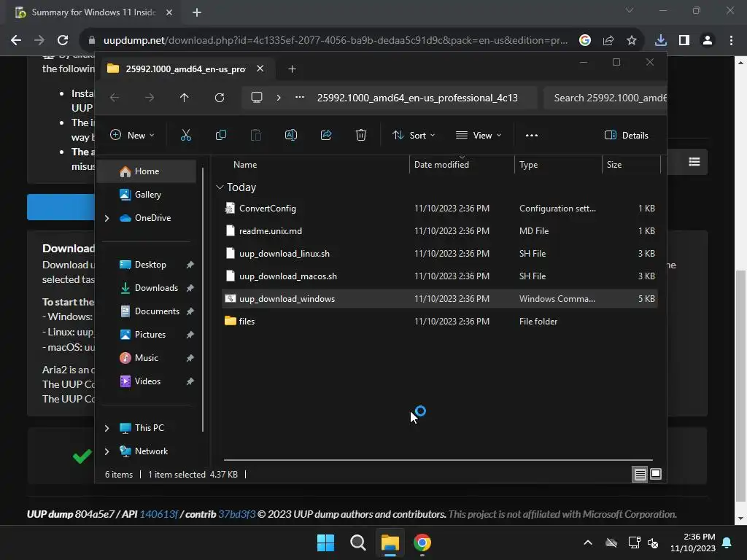Switch to details list view in status bar
747x560 pixels.
[640, 474]
